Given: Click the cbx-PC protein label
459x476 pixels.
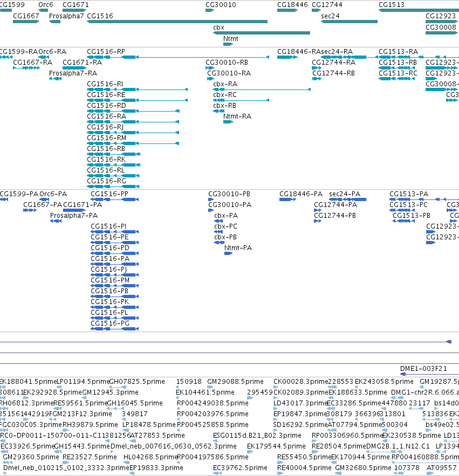Looking at the screenshot, I should 225,226.
